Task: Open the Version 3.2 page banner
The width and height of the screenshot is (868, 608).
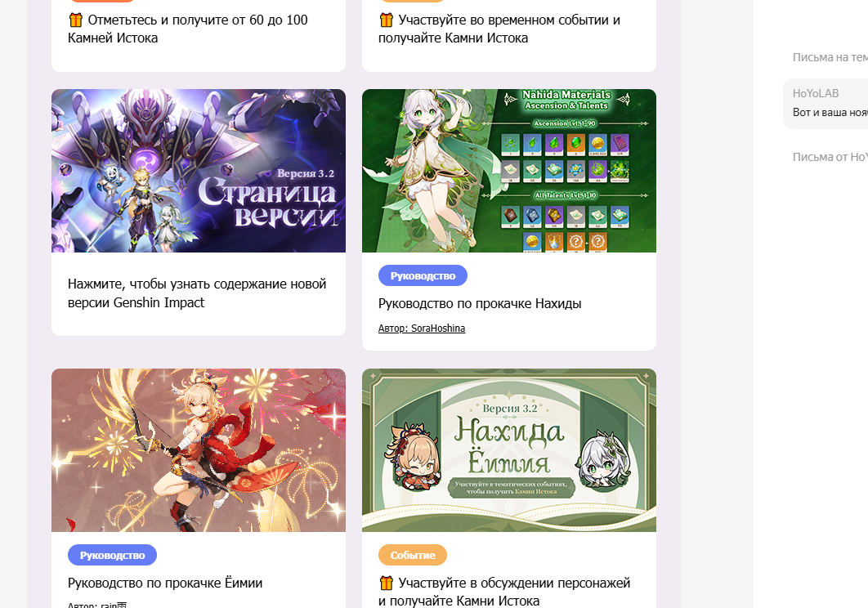Action: (x=198, y=171)
